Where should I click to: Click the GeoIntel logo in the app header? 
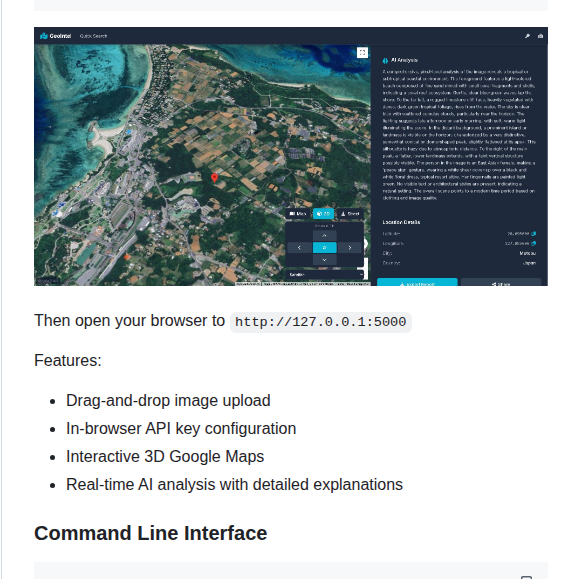point(55,36)
